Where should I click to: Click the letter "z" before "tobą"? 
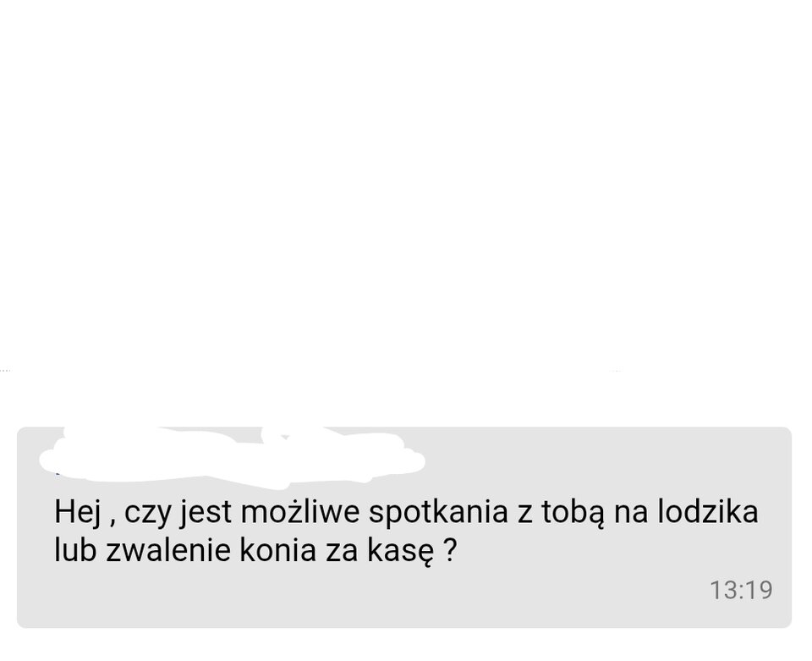click(524, 514)
